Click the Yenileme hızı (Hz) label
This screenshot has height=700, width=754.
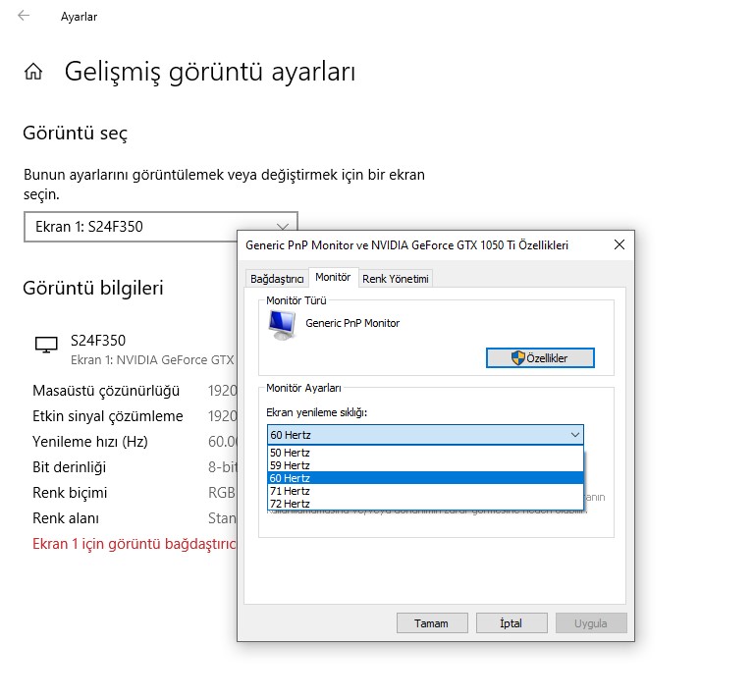90,442
